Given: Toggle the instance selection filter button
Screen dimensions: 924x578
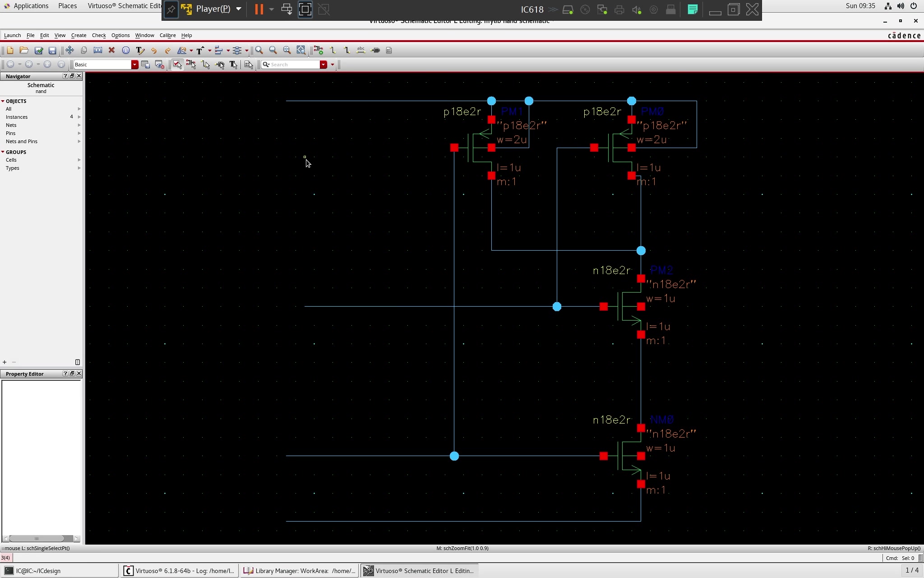Looking at the screenshot, I should tap(191, 65).
